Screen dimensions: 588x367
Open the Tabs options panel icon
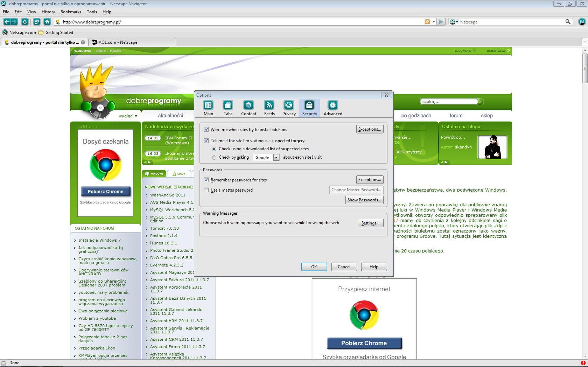pos(228,108)
